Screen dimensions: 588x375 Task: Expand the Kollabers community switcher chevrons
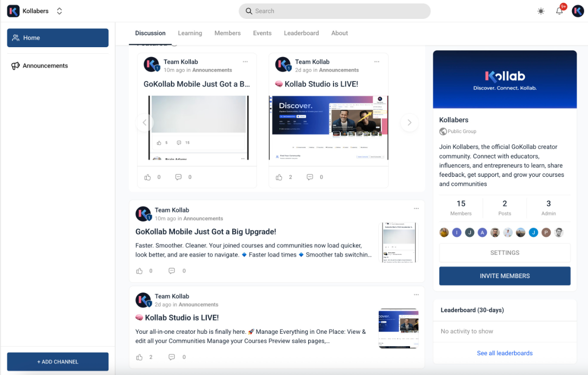tap(59, 11)
